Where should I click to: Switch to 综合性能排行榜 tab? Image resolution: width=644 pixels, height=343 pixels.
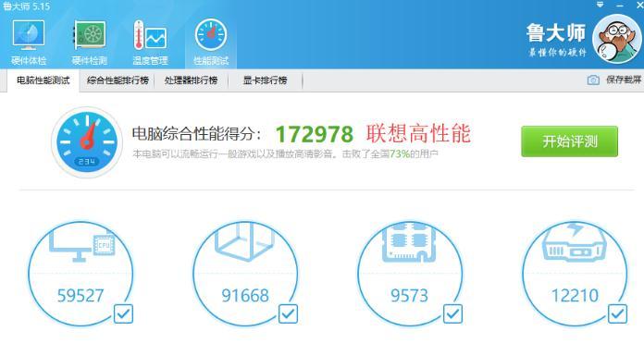118,80
